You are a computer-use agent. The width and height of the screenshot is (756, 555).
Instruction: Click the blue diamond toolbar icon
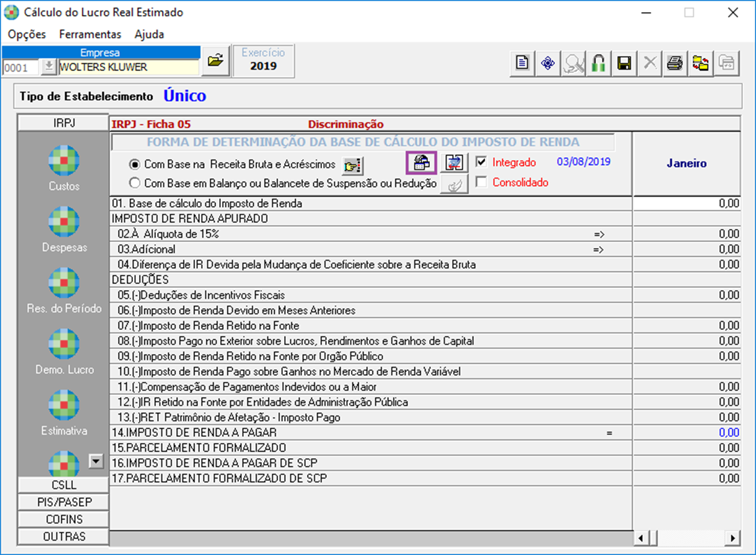(548, 63)
